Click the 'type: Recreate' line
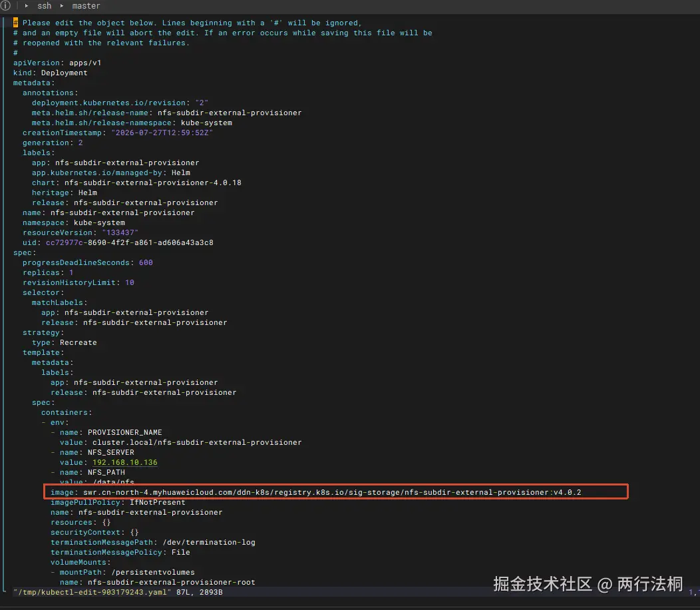Image resolution: width=700 pixels, height=610 pixels. [x=65, y=343]
